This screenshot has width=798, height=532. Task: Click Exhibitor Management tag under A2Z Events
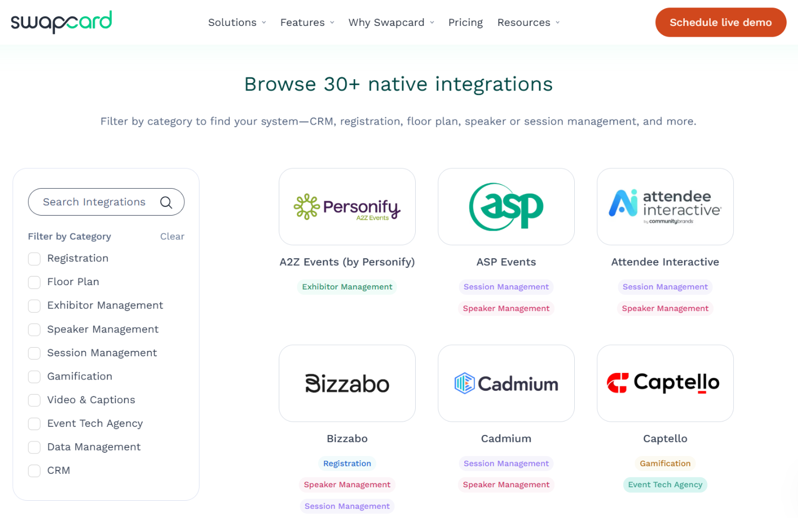tap(347, 287)
